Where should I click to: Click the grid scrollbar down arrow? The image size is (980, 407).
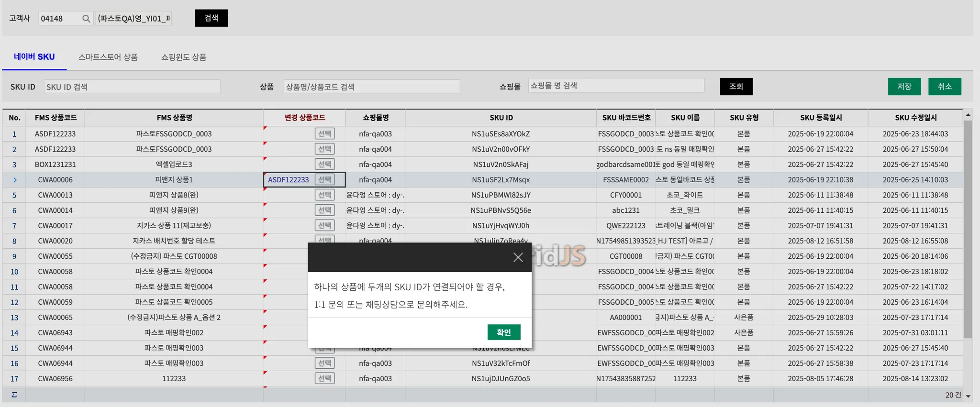click(x=968, y=396)
